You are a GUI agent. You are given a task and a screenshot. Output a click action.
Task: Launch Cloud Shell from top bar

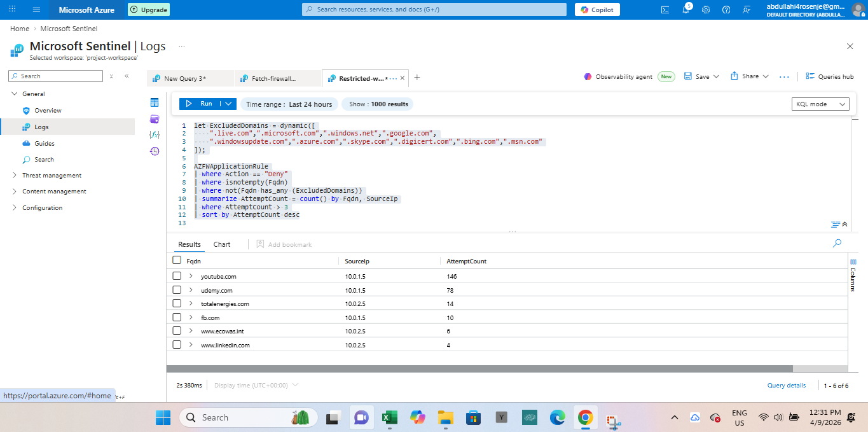point(665,10)
